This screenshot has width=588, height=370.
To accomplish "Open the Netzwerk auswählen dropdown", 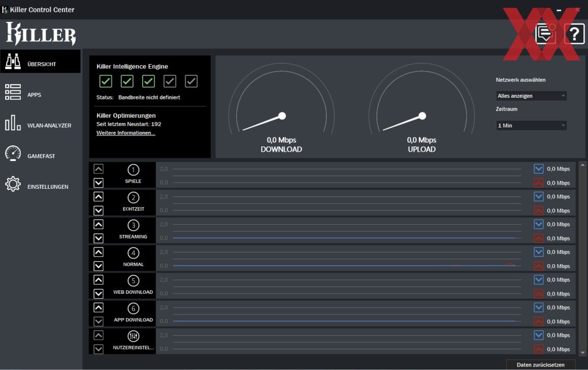I will click(531, 96).
